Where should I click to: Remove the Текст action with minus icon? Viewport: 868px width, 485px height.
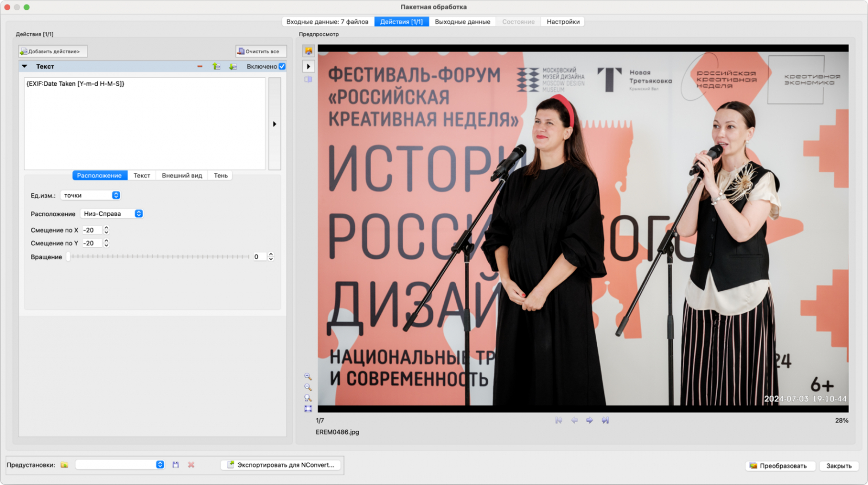point(200,67)
